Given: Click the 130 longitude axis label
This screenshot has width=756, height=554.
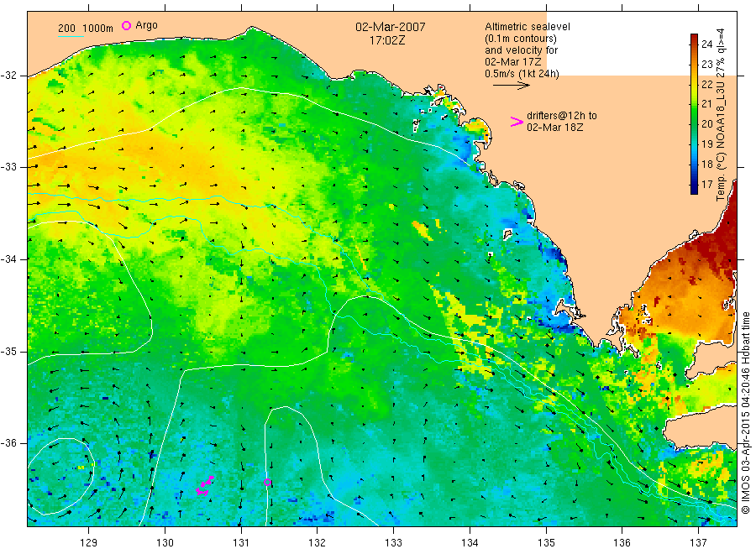Looking at the screenshot, I should 165,542.
